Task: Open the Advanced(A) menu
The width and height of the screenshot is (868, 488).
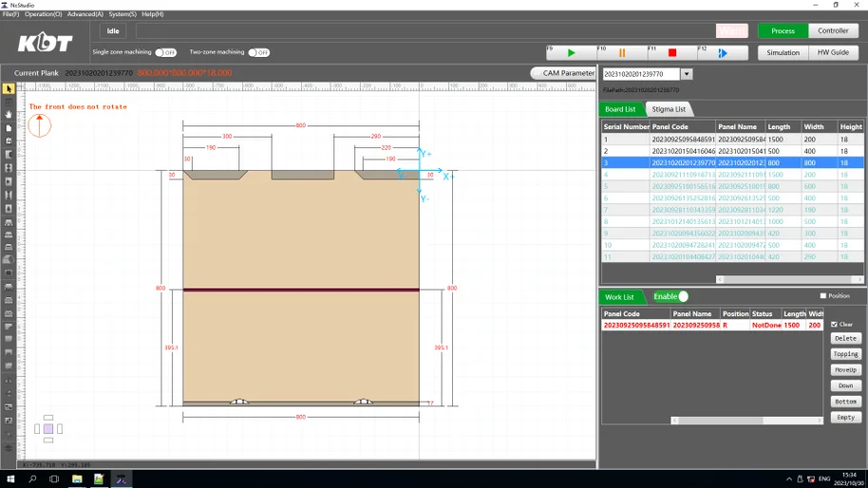Action: [85, 14]
